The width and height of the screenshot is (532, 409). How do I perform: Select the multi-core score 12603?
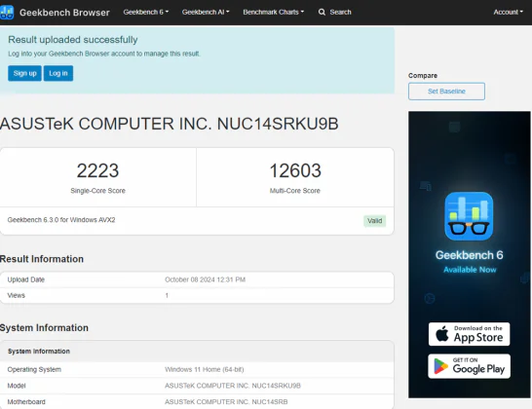coord(295,170)
